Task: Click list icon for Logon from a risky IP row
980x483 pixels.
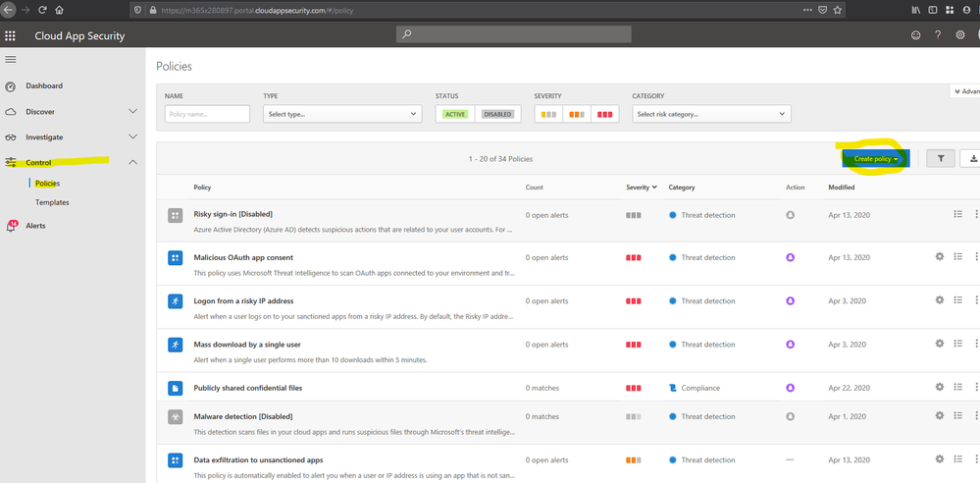Action: tap(957, 300)
